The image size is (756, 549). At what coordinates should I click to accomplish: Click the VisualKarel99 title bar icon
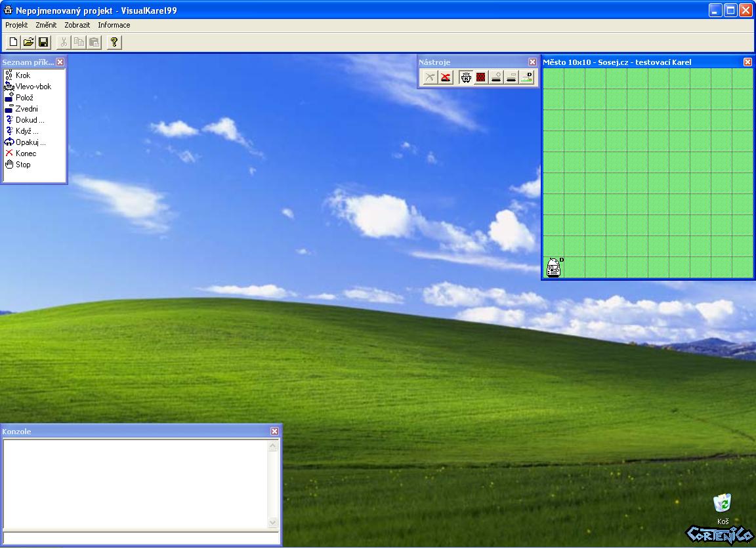tap(8, 10)
